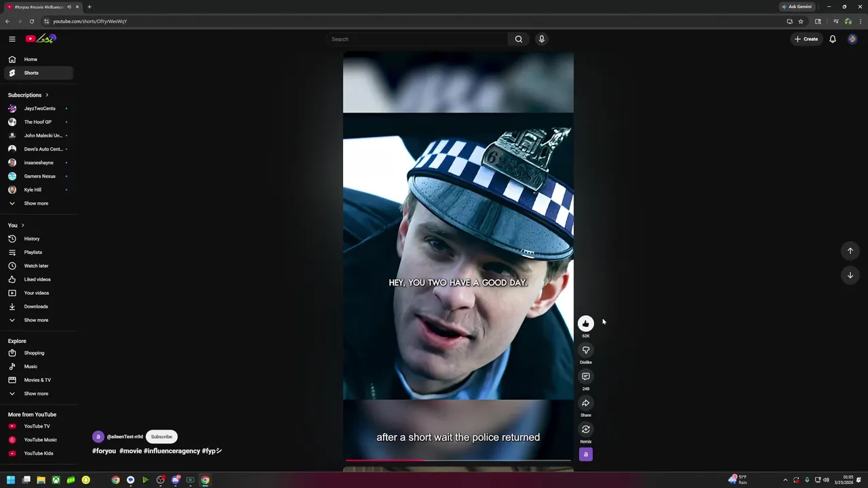The width and height of the screenshot is (868, 488).
Task: Open File Explorer from taskbar
Action: (x=41, y=480)
